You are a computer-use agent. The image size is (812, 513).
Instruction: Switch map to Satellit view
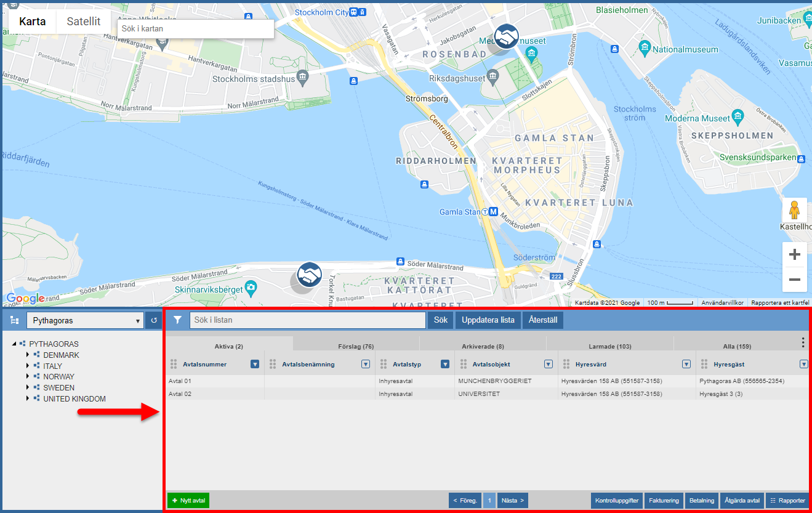pyautogui.click(x=84, y=22)
